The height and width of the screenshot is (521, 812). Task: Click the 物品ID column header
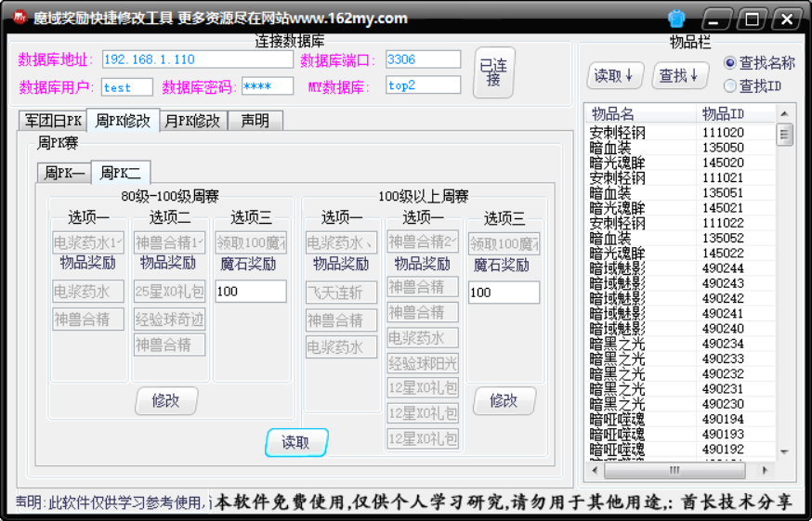click(x=723, y=114)
